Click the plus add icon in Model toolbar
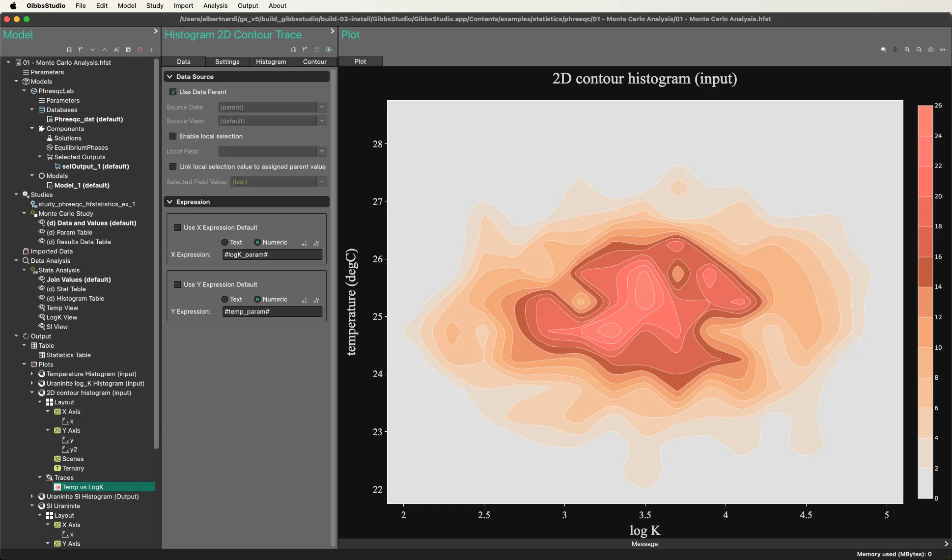Image resolution: width=952 pixels, height=560 pixels. pos(152,50)
